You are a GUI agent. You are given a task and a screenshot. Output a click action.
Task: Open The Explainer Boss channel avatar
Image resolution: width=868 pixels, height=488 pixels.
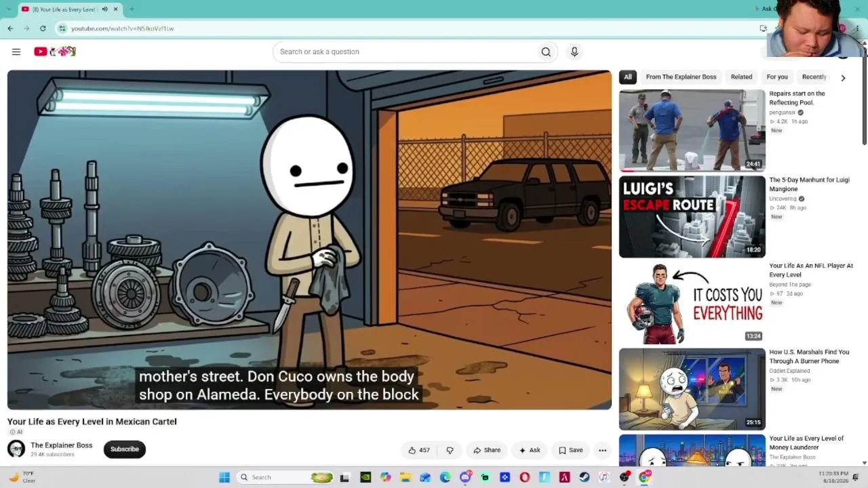pyautogui.click(x=16, y=449)
